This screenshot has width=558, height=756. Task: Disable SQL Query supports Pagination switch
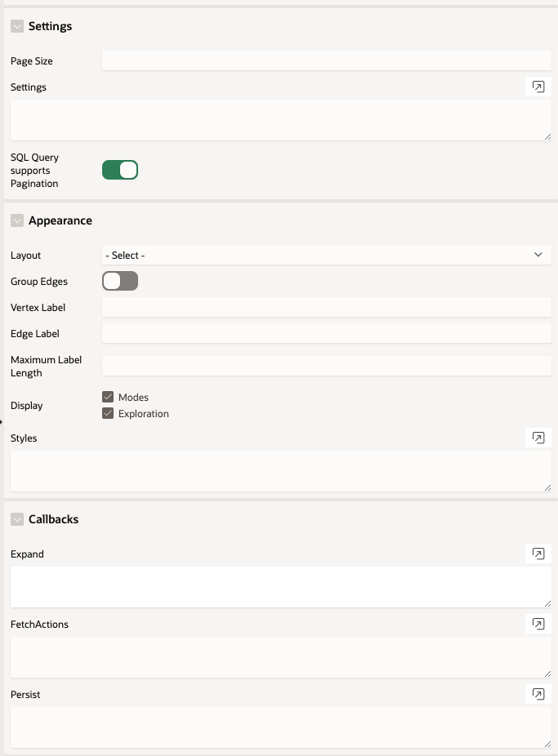[120, 170]
